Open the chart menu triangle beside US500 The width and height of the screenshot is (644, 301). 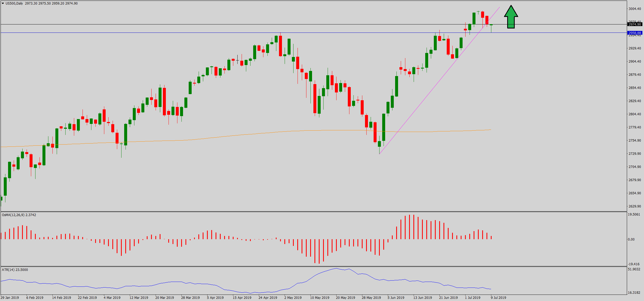tap(3, 3)
